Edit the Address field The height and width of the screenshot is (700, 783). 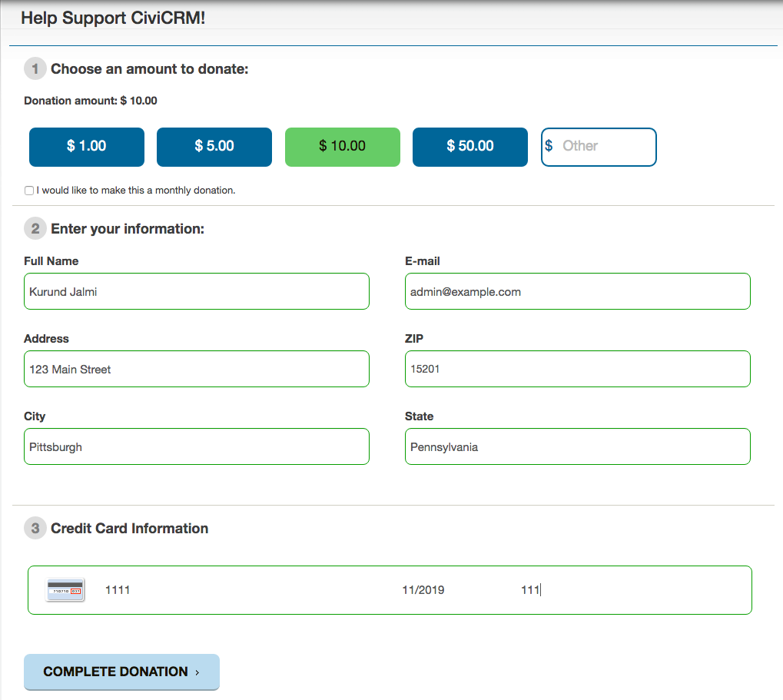(197, 369)
